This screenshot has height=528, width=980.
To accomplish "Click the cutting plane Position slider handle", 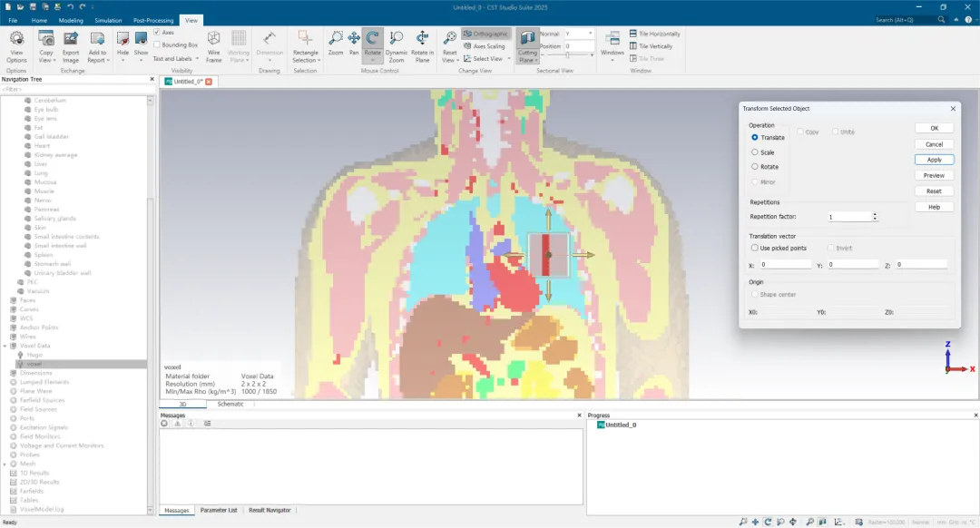I will pos(567,55).
